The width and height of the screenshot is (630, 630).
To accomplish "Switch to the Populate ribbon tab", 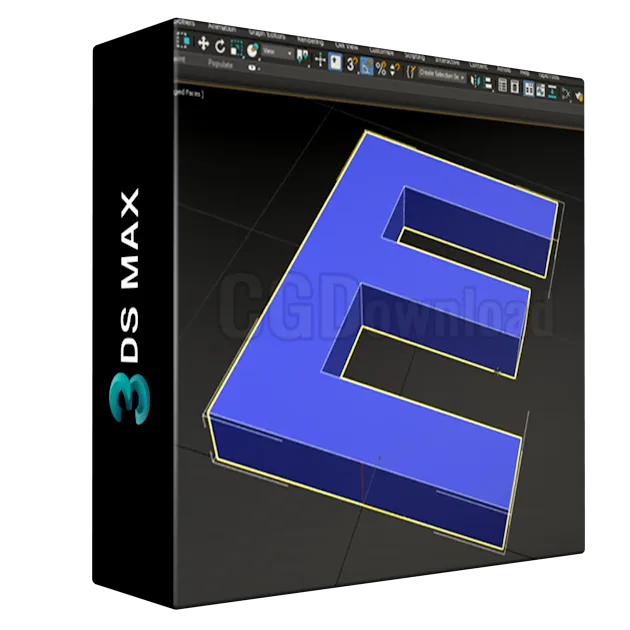I will pos(220,64).
